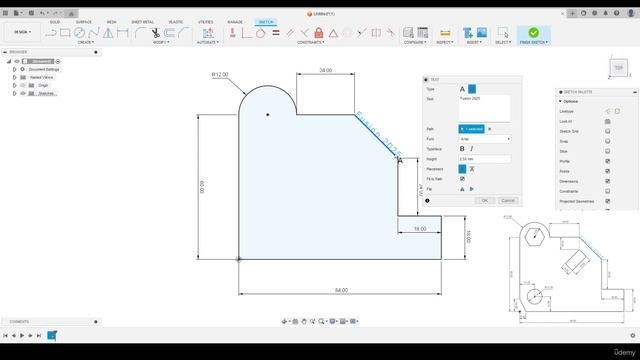Click the Insert Canvas image icon
Screen dimensions: 640x360
coord(482,33)
